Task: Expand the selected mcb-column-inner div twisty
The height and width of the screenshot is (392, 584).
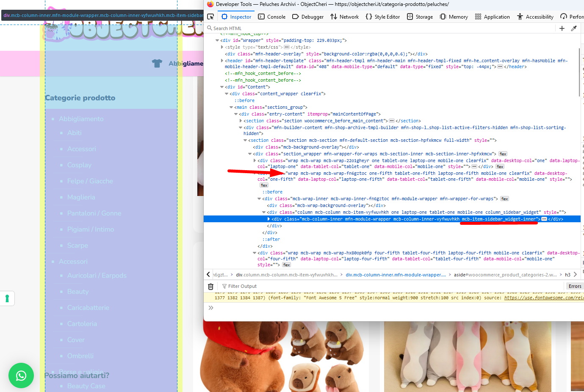Action: pos(268,219)
